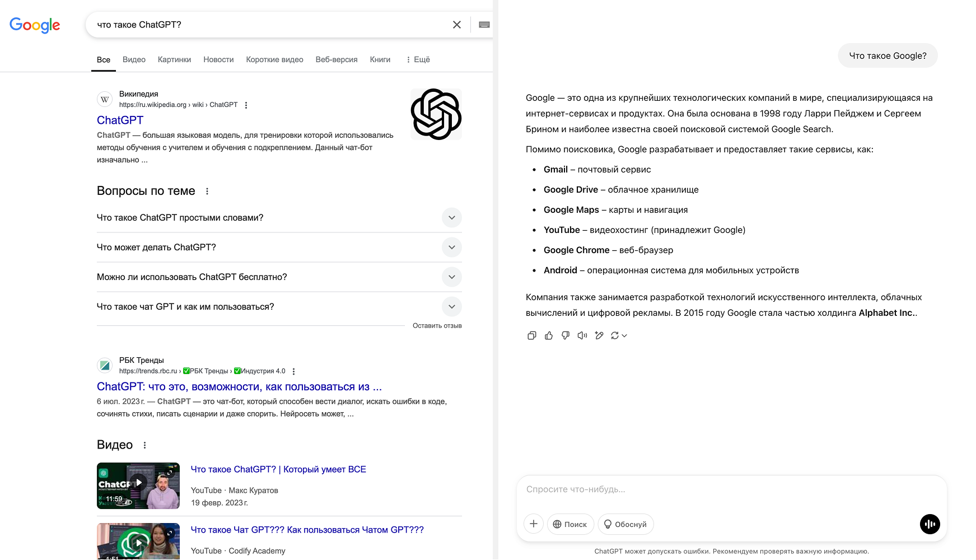The height and width of the screenshot is (560, 976).
Task: Expand "Что такое ChatGPT простыми словами?" question
Action: point(451,218)
